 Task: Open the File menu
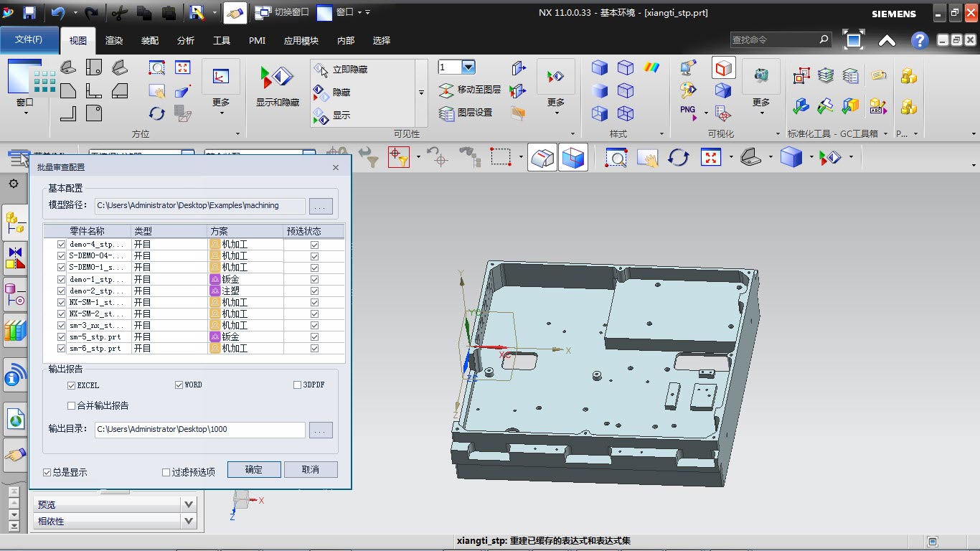point(29,40)
